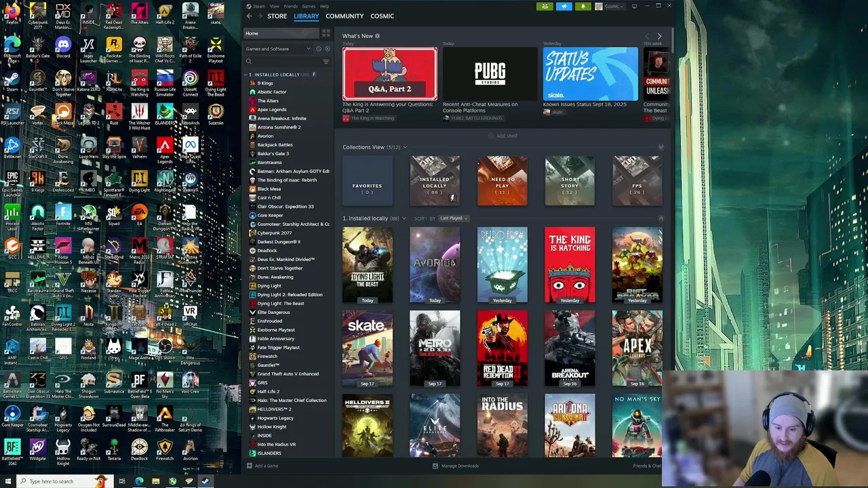This screenshot has width=868, height=488.
Task: Open the Cosmic account dropdown
Action: click(610, 6)
